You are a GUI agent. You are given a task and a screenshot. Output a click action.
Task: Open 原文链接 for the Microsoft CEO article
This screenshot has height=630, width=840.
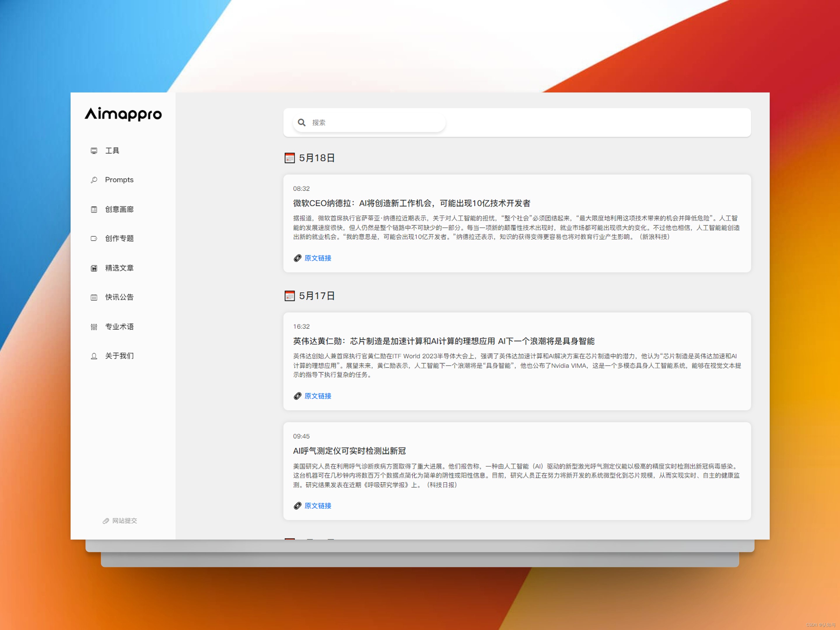click(317, 258)
